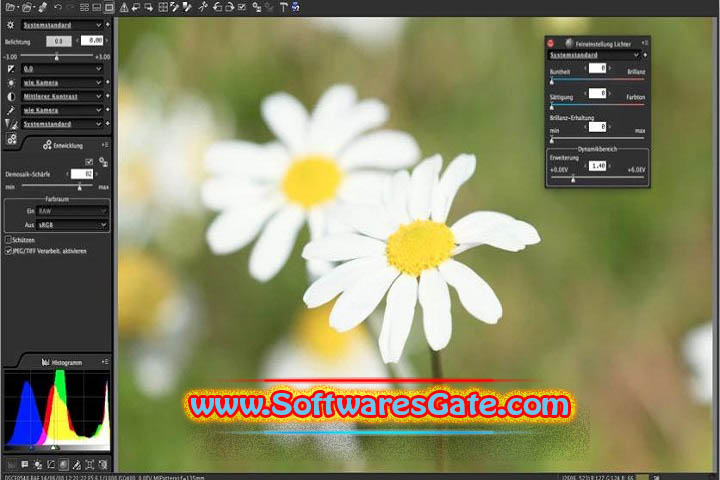Click the color eyedropper icon

click(x=11, y=110)
